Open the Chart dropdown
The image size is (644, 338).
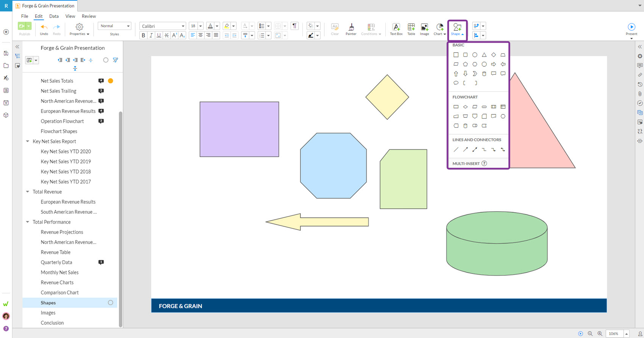pos(439,29)
